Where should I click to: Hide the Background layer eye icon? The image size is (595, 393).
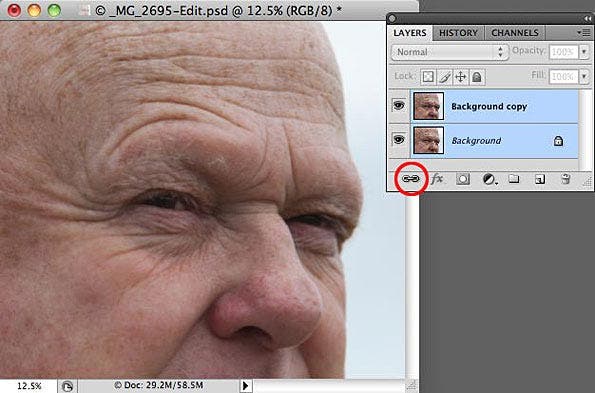(x=398, y=140)
